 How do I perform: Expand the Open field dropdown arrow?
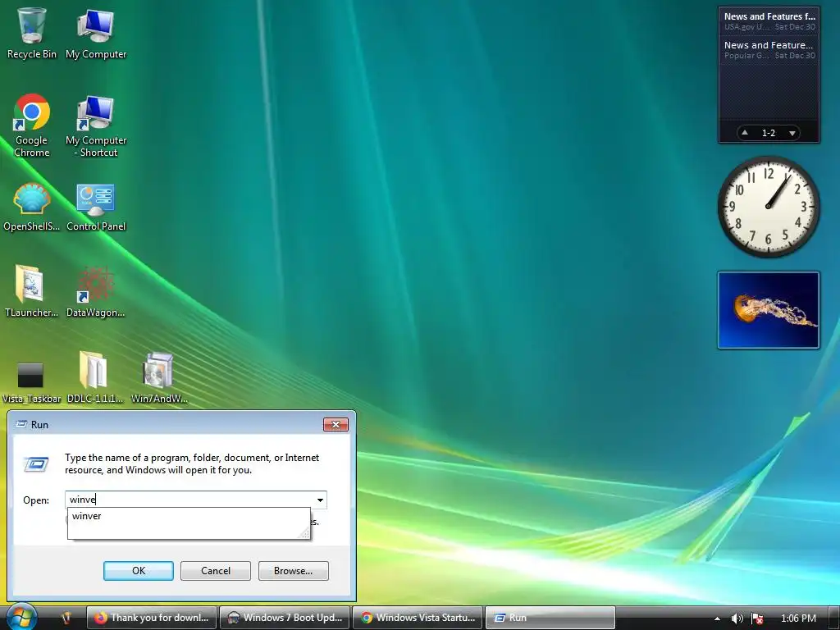(320, 500)
